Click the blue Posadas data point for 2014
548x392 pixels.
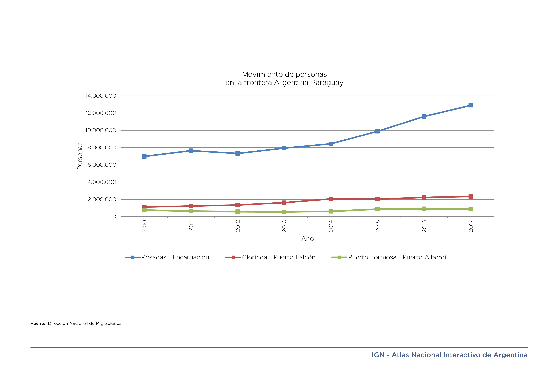click(x=331, y=144)
